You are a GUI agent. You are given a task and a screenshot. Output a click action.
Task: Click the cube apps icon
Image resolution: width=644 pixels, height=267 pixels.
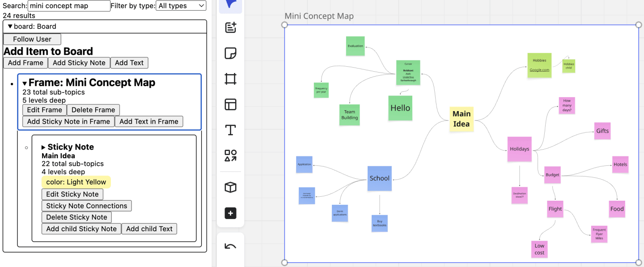pyautogui.click(x=230, y=187)
